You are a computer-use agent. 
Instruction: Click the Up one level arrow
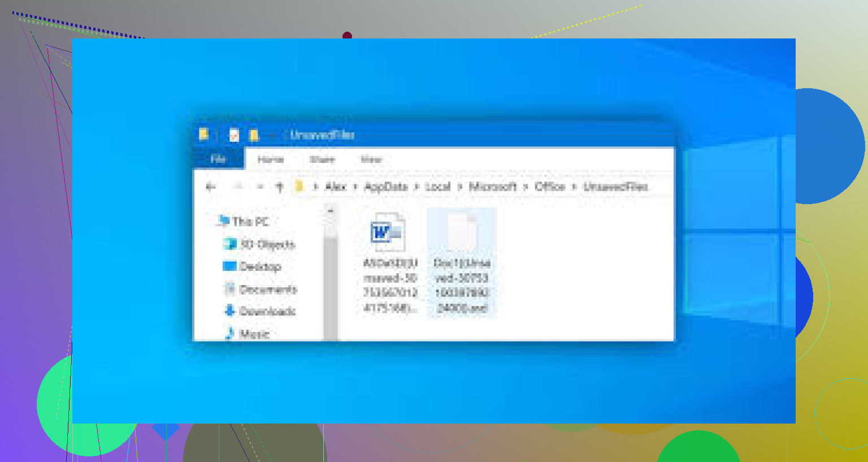[x=279, y=187]
